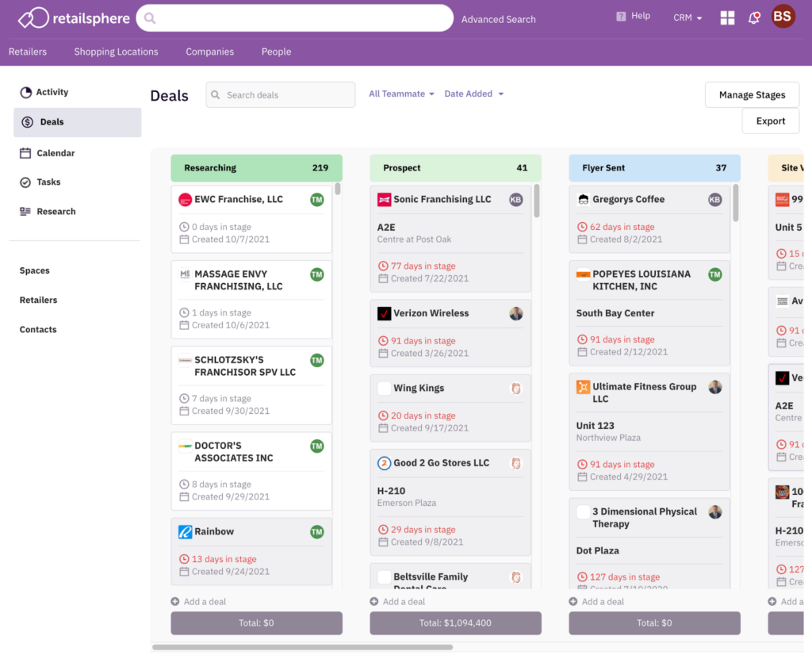Click the plus icon under Researching column
This screenshot has width=812, height=655.
pyautogui.click(x=175, y=602)
